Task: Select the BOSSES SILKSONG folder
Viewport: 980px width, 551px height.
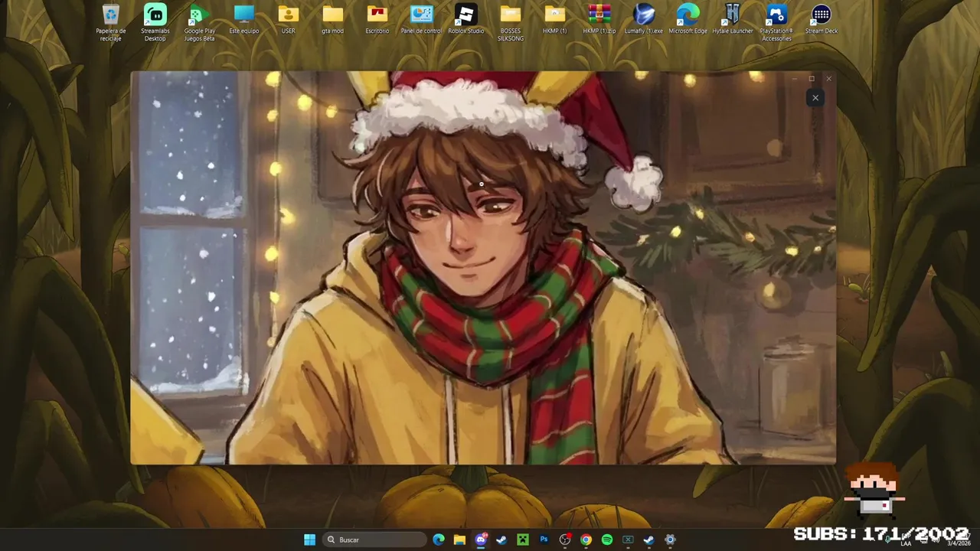Action: [x=511, y=22]
